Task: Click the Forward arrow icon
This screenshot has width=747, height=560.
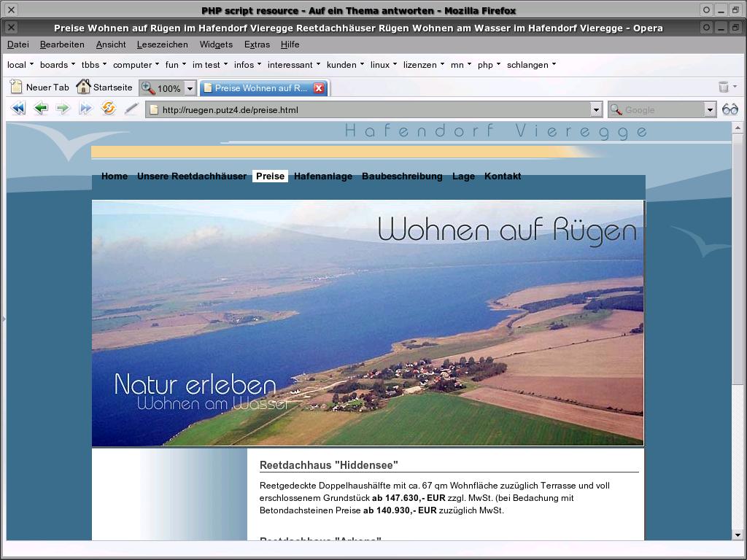Action: click(63, 109)
